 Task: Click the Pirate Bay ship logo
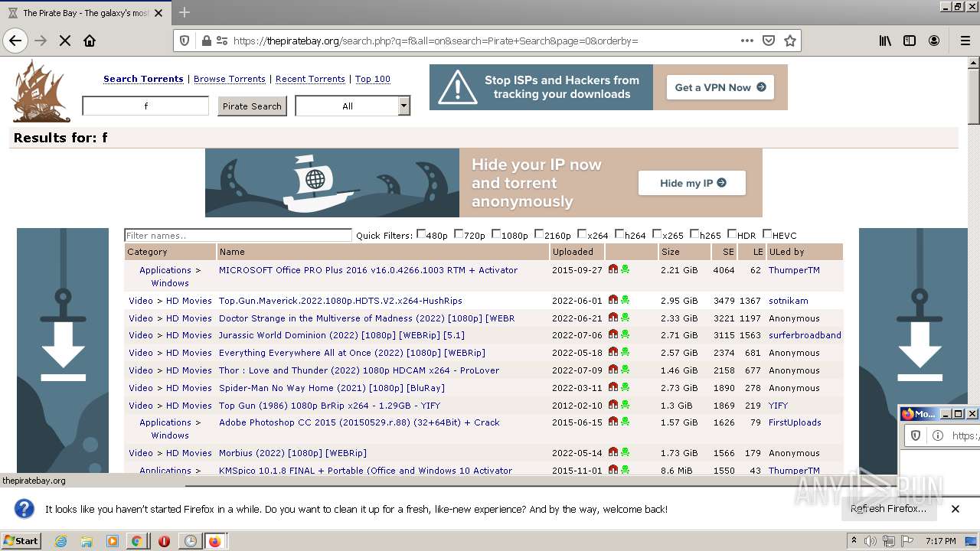41,92
